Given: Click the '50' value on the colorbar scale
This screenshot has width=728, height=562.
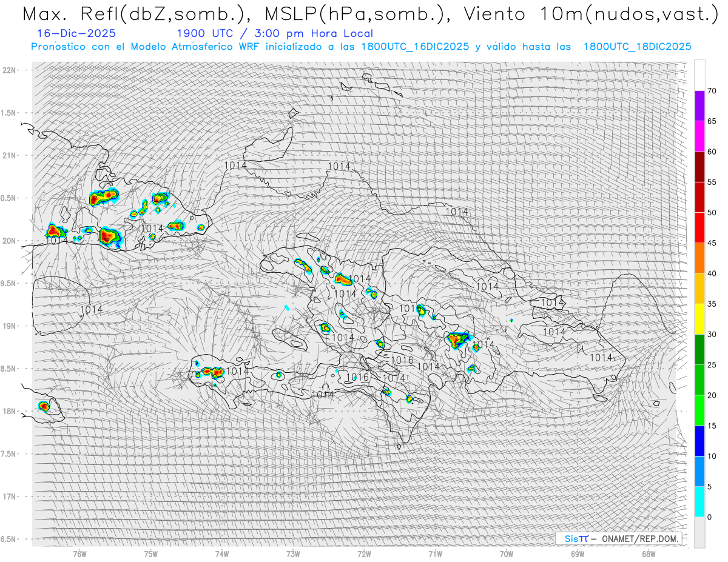Looking at the screenshot, I should (712, 213).
